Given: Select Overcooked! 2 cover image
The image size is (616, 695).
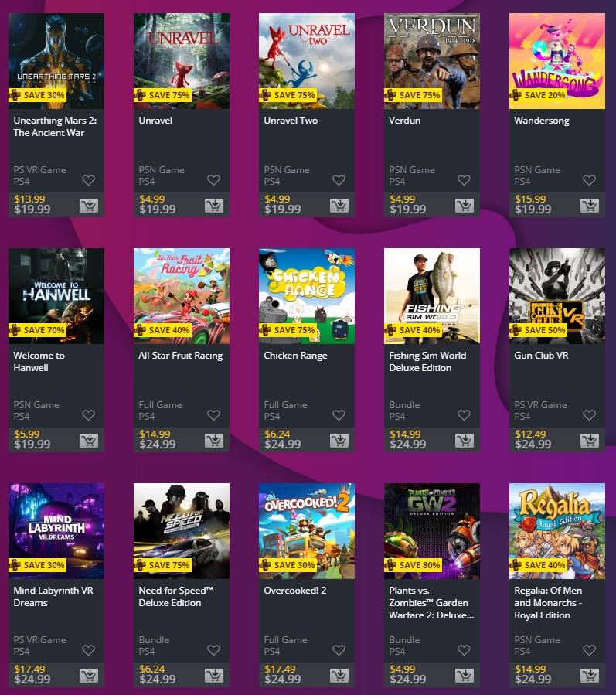Looking at the screenshot, I should (307, 531).
